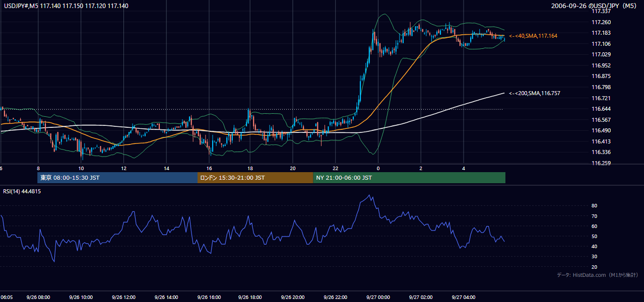Click the 9/26 10:00 time axis label

tap(81, 297)
